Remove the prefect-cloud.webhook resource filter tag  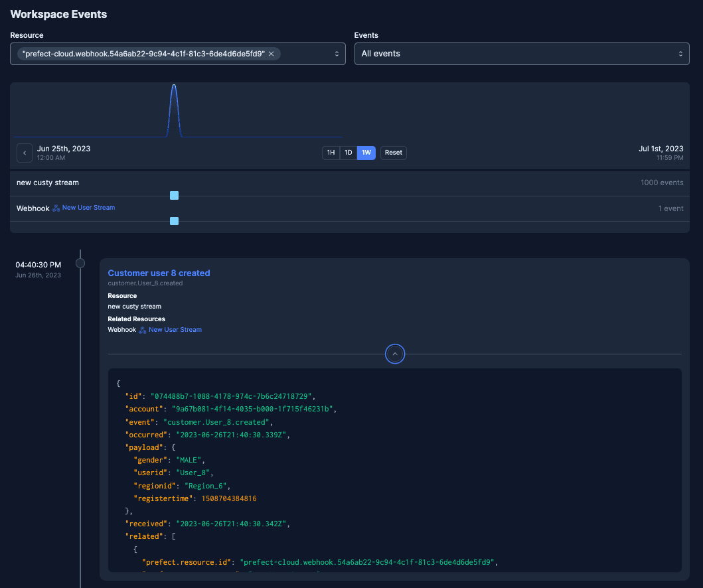pos(271,54)
